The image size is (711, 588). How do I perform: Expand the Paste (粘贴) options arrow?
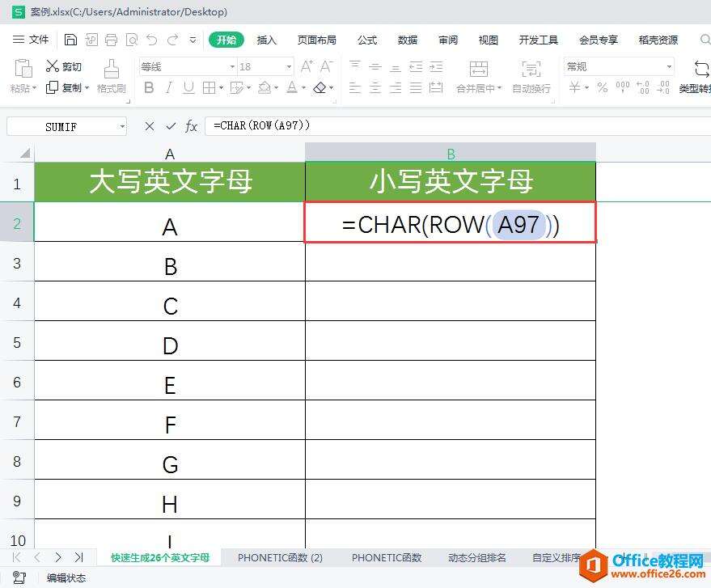35,87
